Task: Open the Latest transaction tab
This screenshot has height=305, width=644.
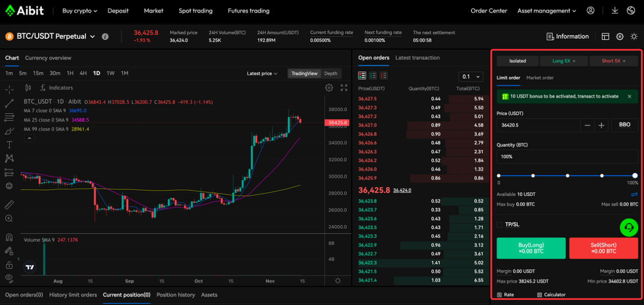Action: (417, 58)
